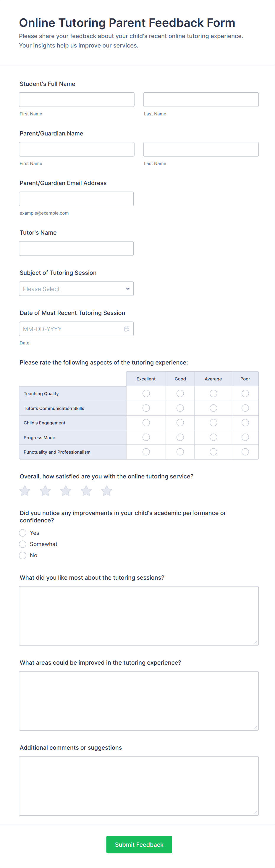This screenshot has height=868, width=275.
Task: Mark Child's Engagement as Average
Action: tap(213, 423)
